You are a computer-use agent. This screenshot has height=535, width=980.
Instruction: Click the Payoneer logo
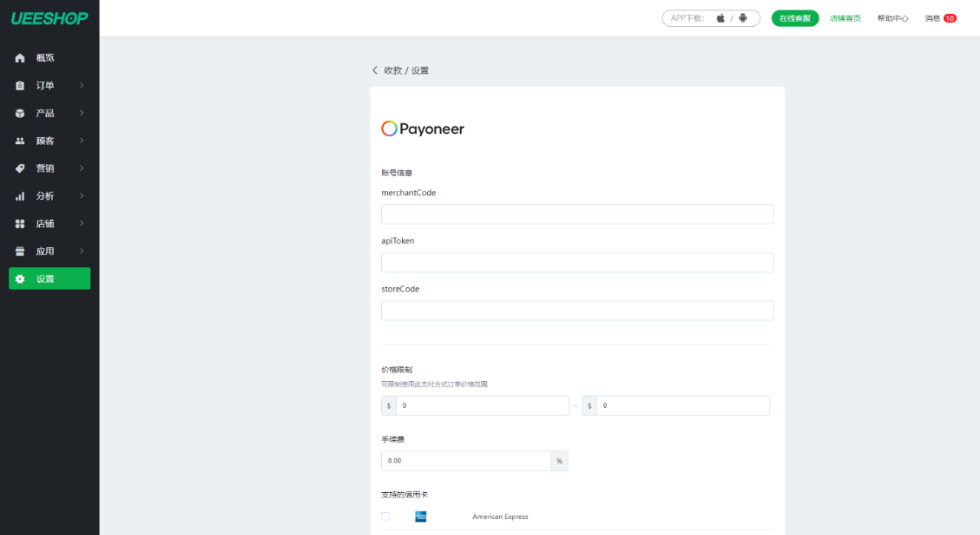click(x=423, y=129)
